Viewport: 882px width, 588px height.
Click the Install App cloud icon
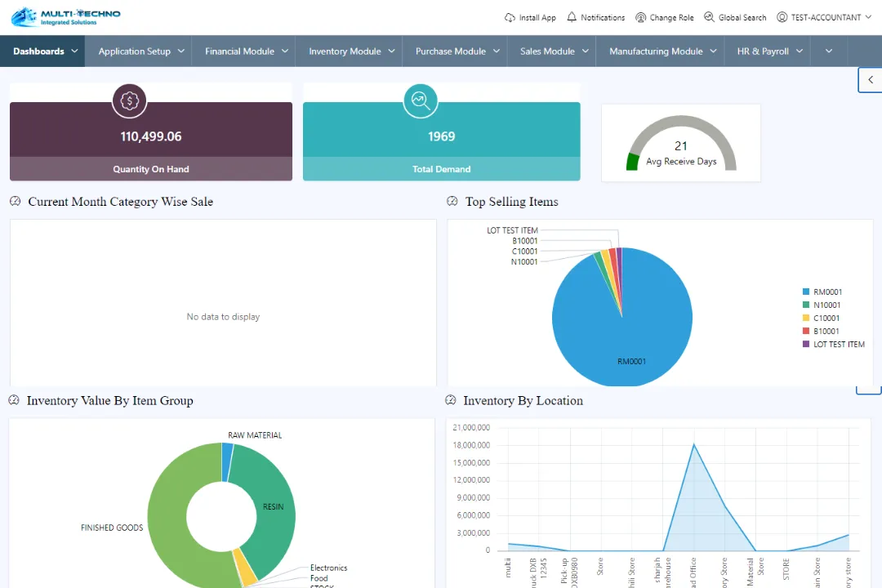point(510,17)
